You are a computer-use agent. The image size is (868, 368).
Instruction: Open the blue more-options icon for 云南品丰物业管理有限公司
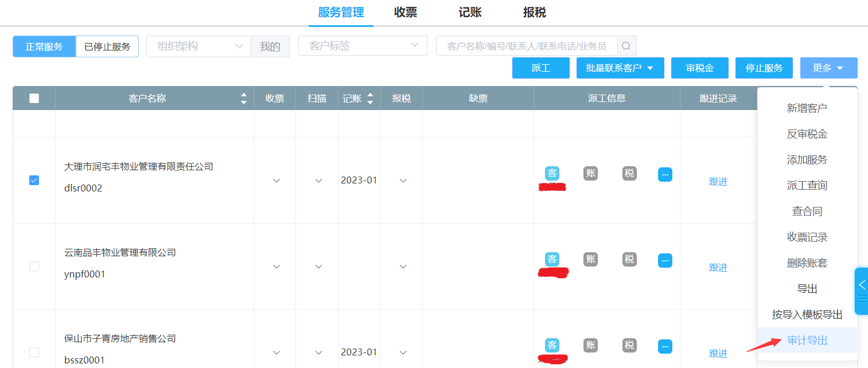click(665, 260)
